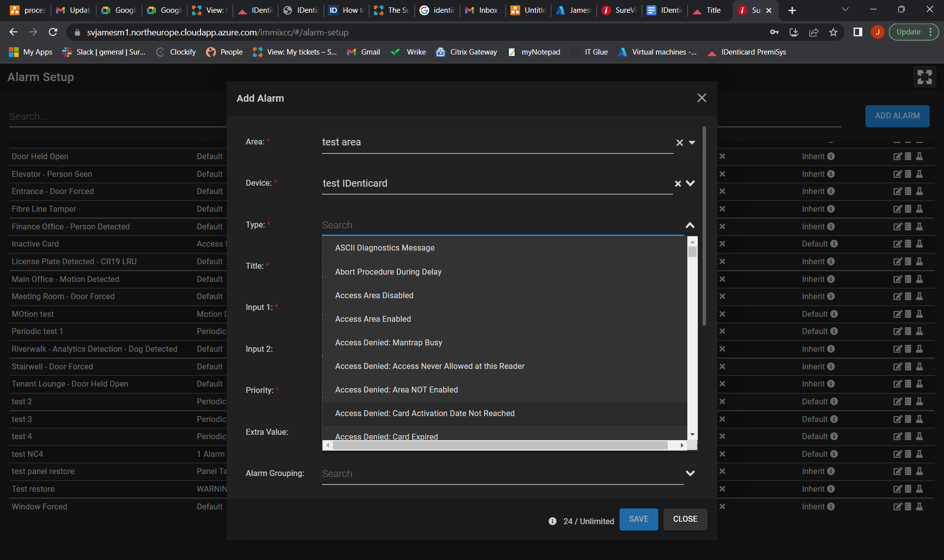Select 'Access Denied: Area NOT Enabled' type

[x=504, y=390]
